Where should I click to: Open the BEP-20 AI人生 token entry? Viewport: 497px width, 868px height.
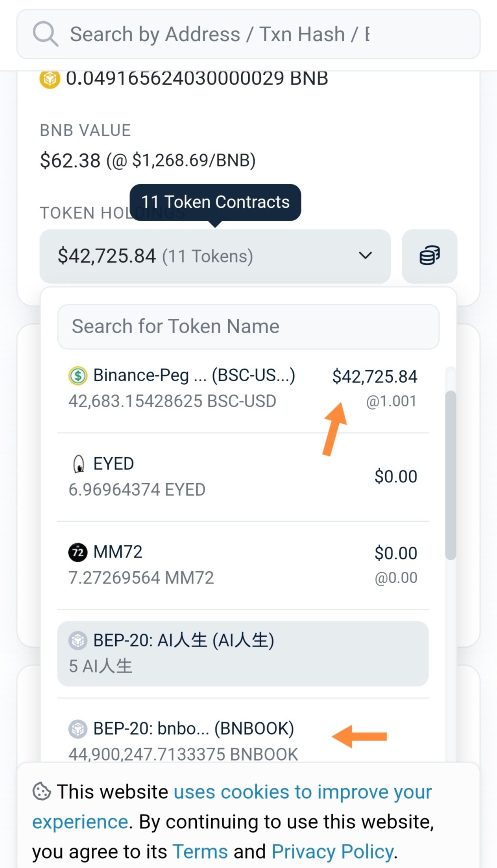pyautogui.click(x=242, y=653)
